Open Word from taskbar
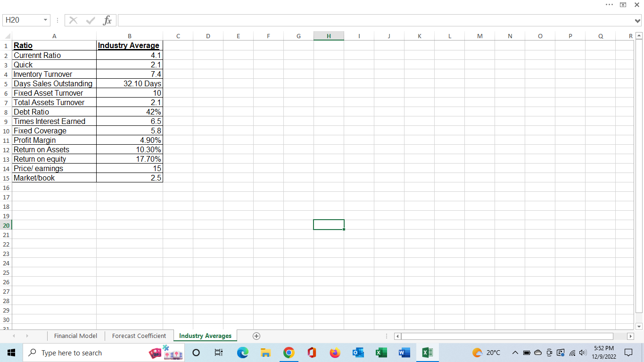The image size is (644, 362). coord(404,353)
